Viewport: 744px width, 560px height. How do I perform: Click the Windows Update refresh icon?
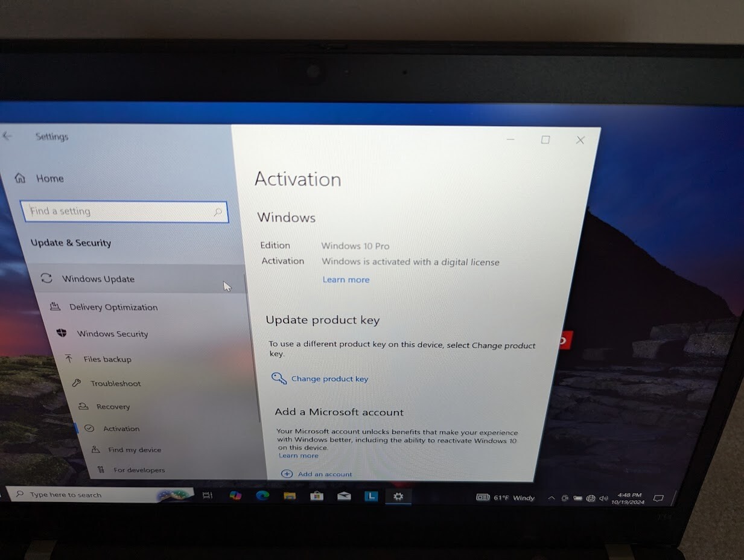pos(46,278)
